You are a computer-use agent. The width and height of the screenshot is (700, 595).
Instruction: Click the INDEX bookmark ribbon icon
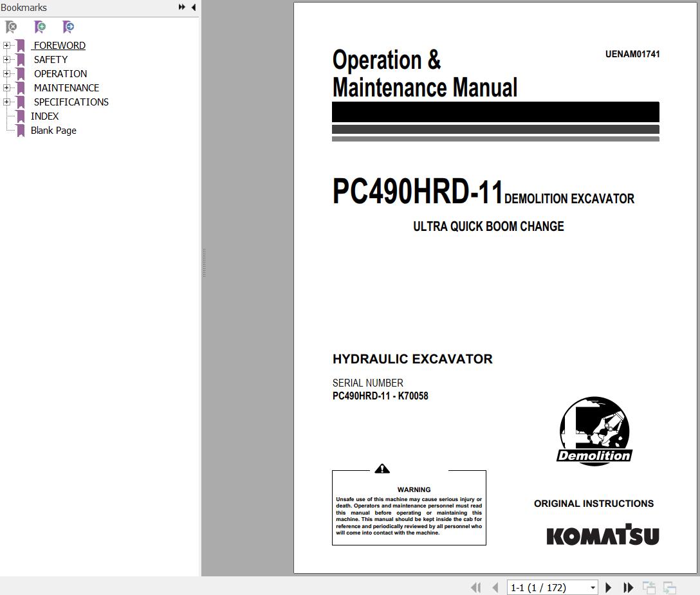tap(21, 116)
